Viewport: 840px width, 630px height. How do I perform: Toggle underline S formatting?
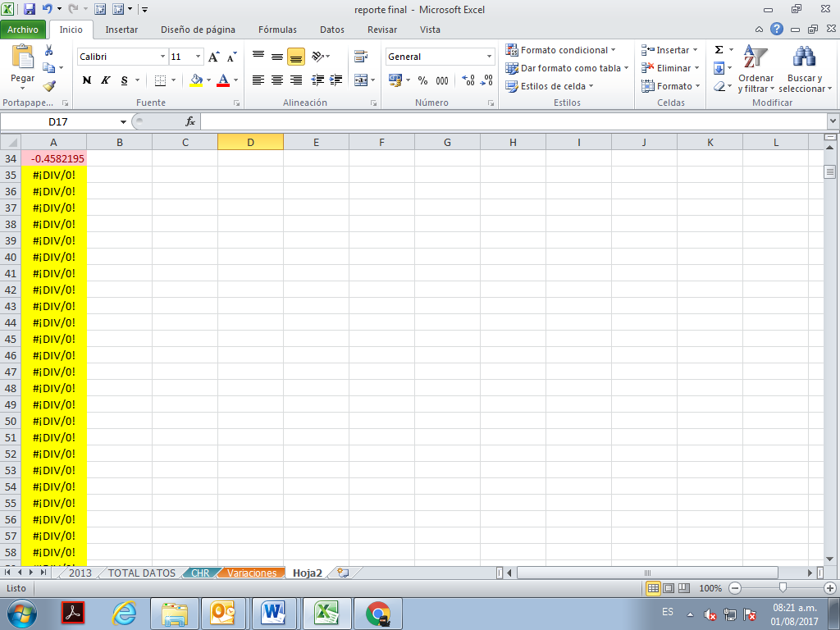tap(125, 80)
